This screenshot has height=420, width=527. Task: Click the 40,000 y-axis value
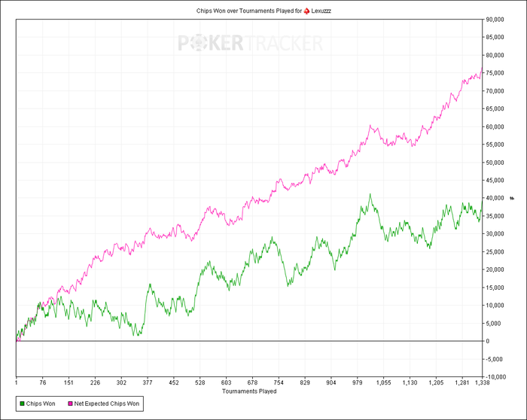pyautogui.click(x=495, y=198)
